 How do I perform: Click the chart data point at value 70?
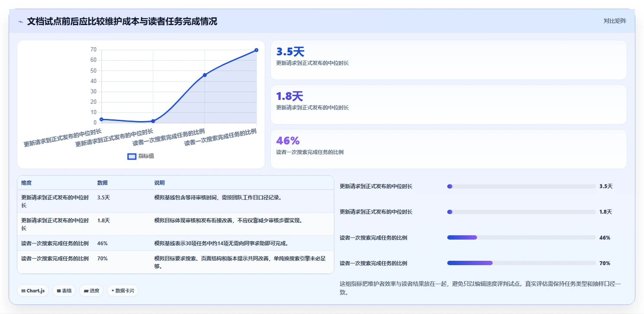pos(256,50)
